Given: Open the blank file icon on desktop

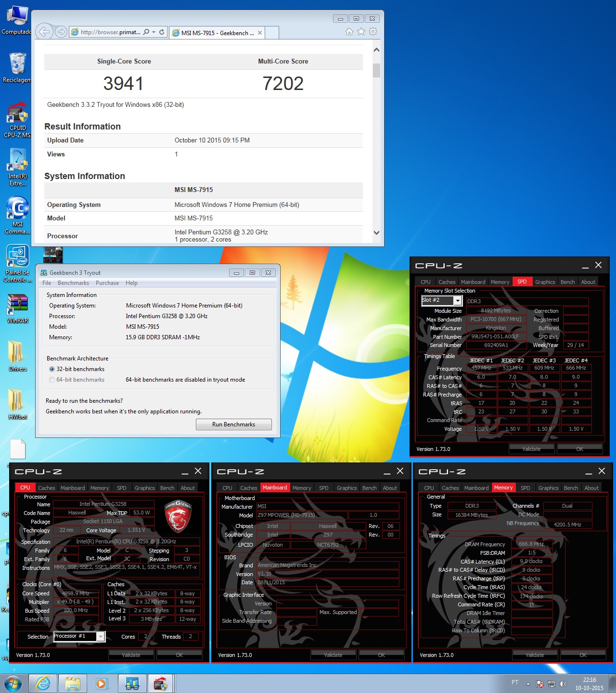Looking at the screenshot, I should tap(18, 449).
